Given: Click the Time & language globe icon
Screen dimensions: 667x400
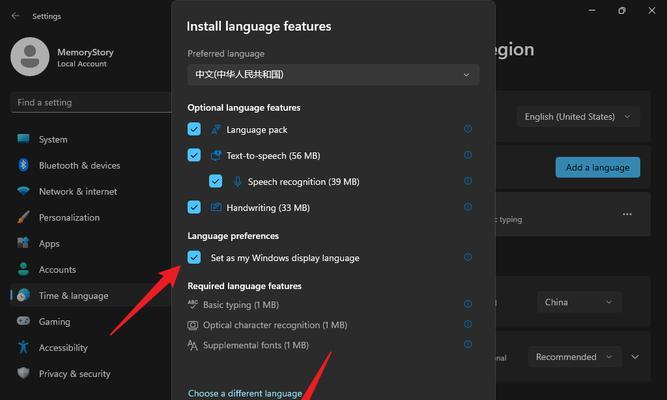Looking at the screenshot, I should [x=23, y=295].
